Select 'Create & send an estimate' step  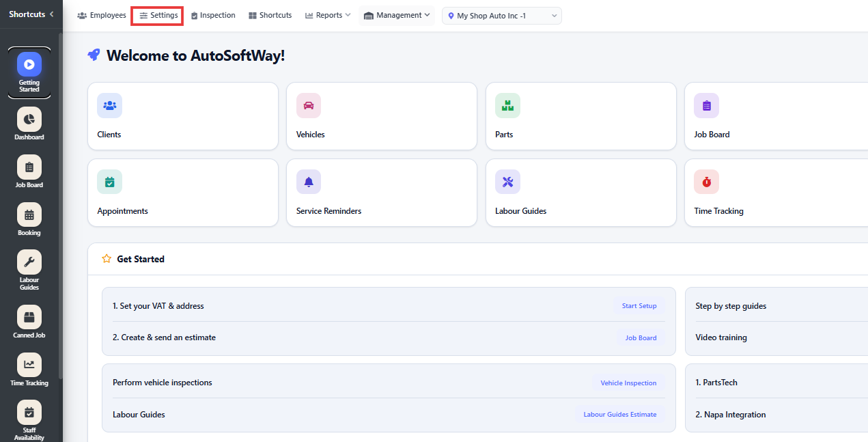click(164, 337)
